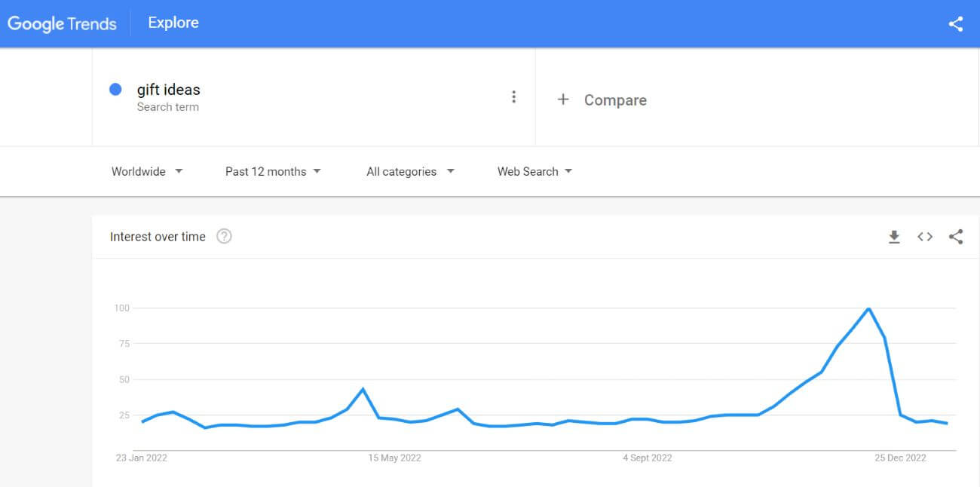Click the 15 May 2022 axis label
Screen dimensions: 980x487
pyautogui.click(x=394, y=458)
